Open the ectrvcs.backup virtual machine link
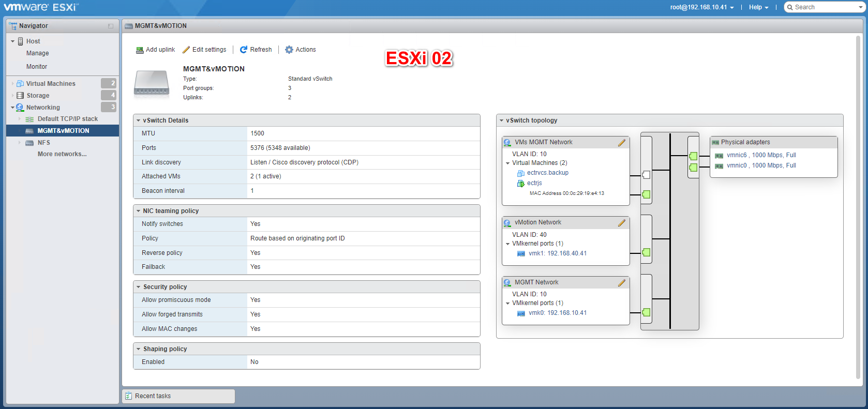 [548, 173]
